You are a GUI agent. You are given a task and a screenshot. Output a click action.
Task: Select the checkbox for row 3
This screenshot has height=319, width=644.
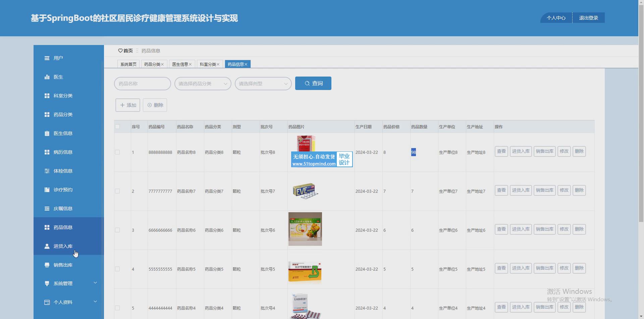[x=117, y=230]
